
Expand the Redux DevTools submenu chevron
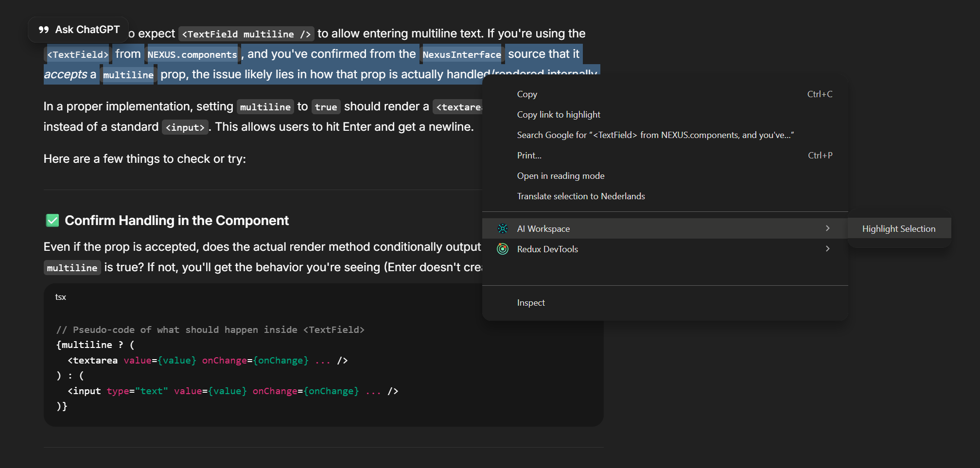click(827, 248)
